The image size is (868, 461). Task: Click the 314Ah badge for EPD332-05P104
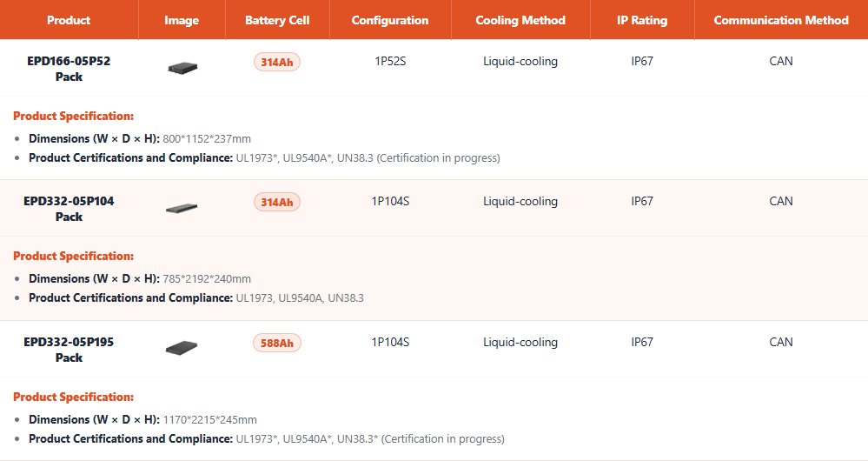277,202
